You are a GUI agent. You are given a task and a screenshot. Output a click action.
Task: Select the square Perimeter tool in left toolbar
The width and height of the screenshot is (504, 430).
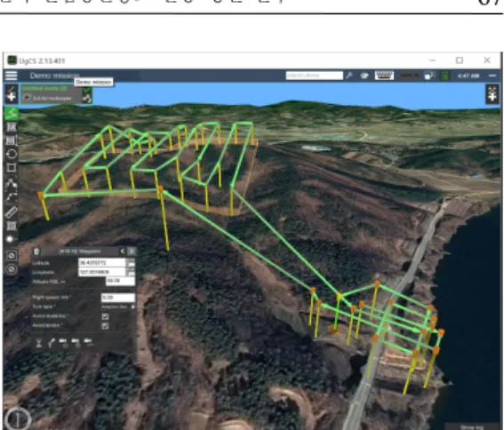point(12,167)
